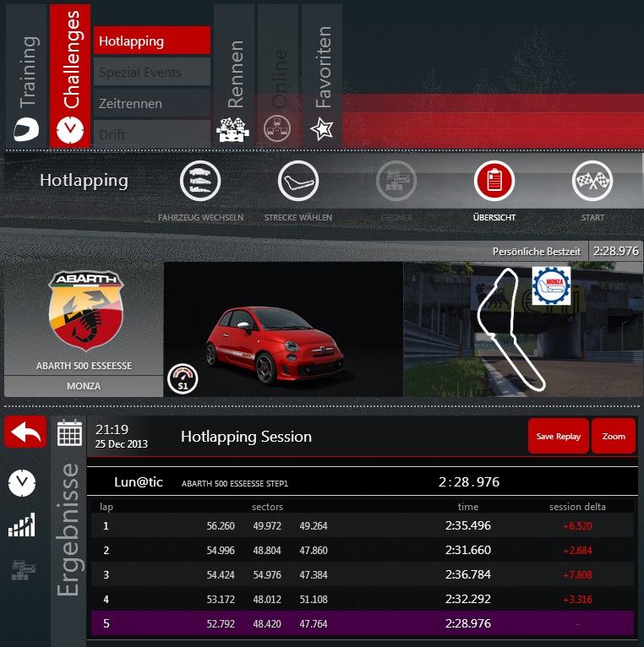Image resolution: width=644 pixels, height=647 pixels.
Task: Open the Rennen tab
Action: coord(234,76)
